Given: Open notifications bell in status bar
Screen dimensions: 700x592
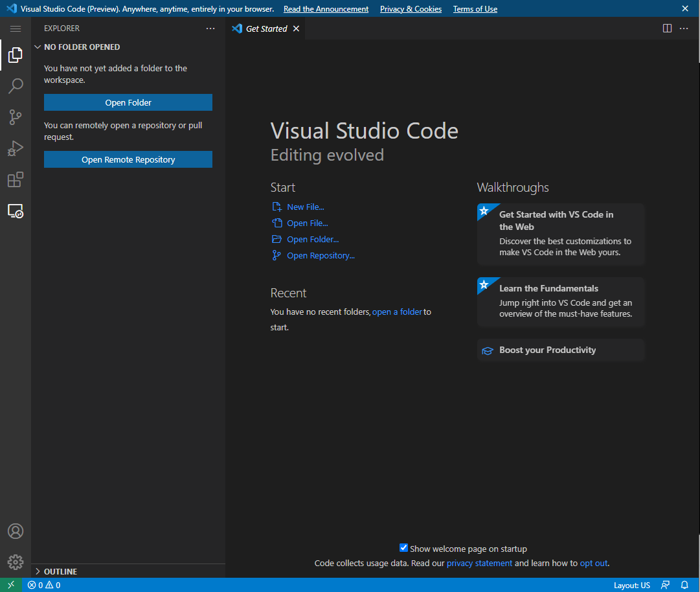Looking at the screenshot, I should (x=684, y=585).
